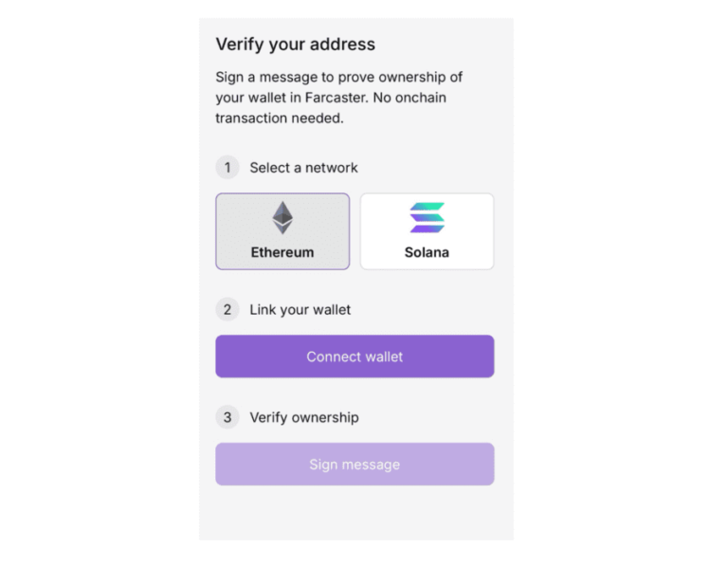Click the No onchain transaction needed text

tap(408, 98)
